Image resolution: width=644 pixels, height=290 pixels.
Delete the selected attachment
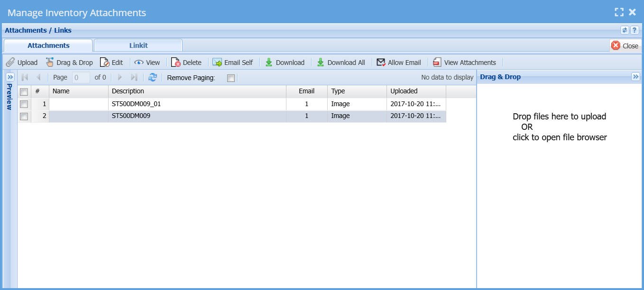186,63
